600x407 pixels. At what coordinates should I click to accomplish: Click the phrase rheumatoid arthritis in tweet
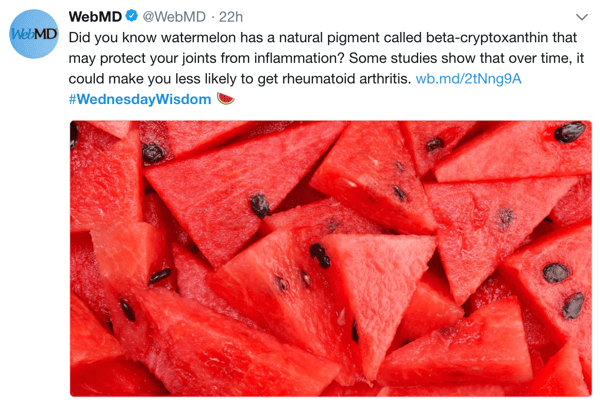(x=346, y=78)
